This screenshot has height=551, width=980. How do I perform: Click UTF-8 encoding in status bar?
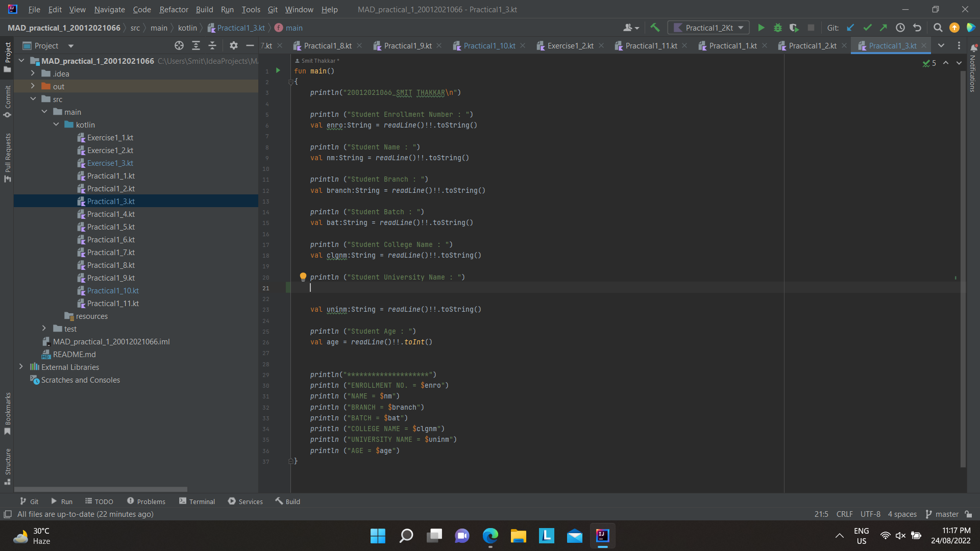(870, 514)
